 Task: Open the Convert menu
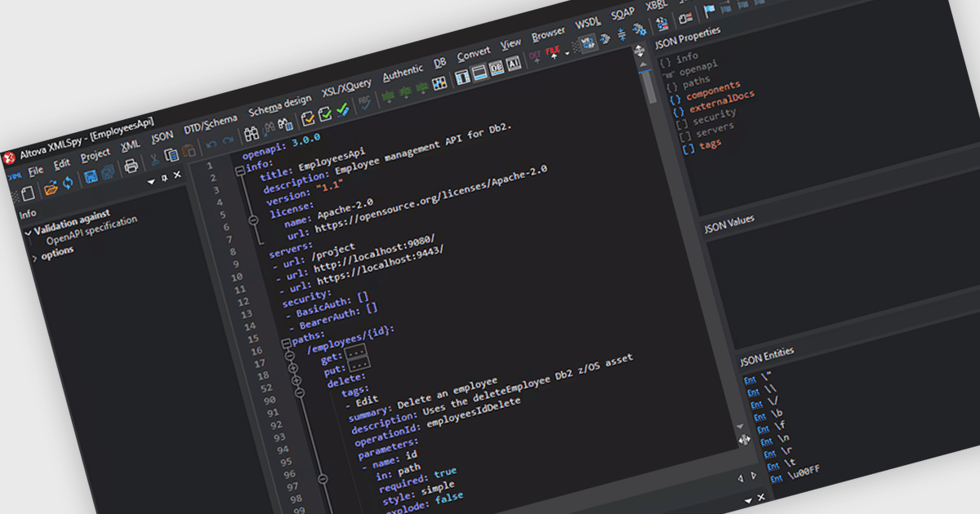coord(474,54)
